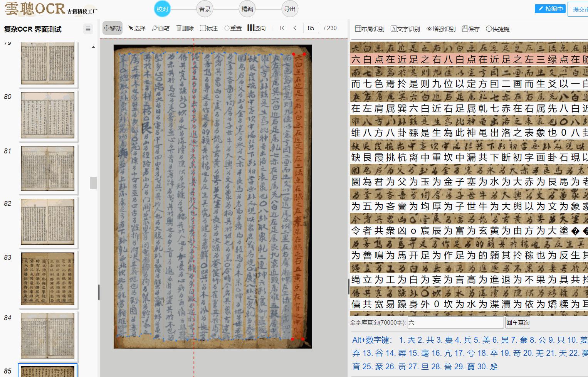Image resolution: width=588 pixels, height=377 pixels.
Task: Select the text line starting 维八方八卦
Action: click(x=469, y=133)
